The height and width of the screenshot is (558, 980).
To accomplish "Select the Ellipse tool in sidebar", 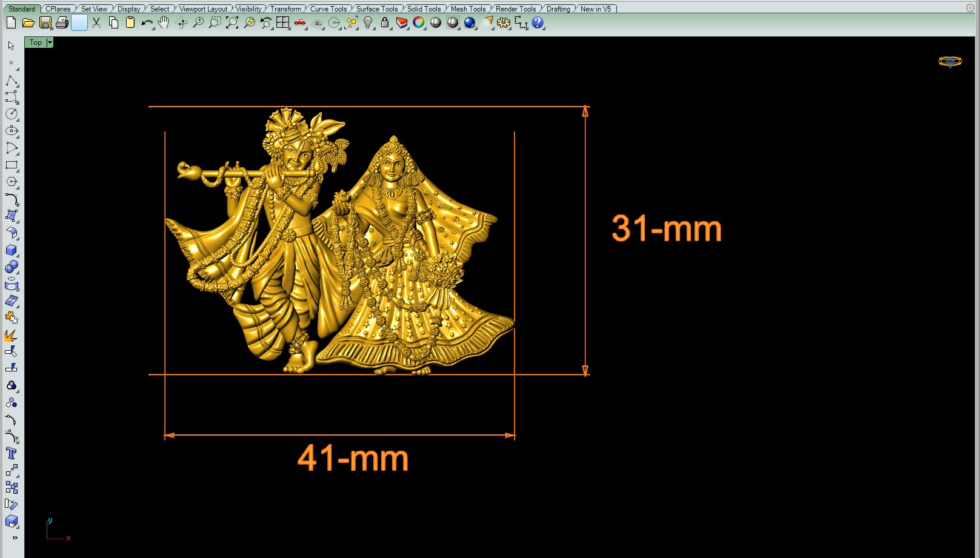I will [12, 131].
